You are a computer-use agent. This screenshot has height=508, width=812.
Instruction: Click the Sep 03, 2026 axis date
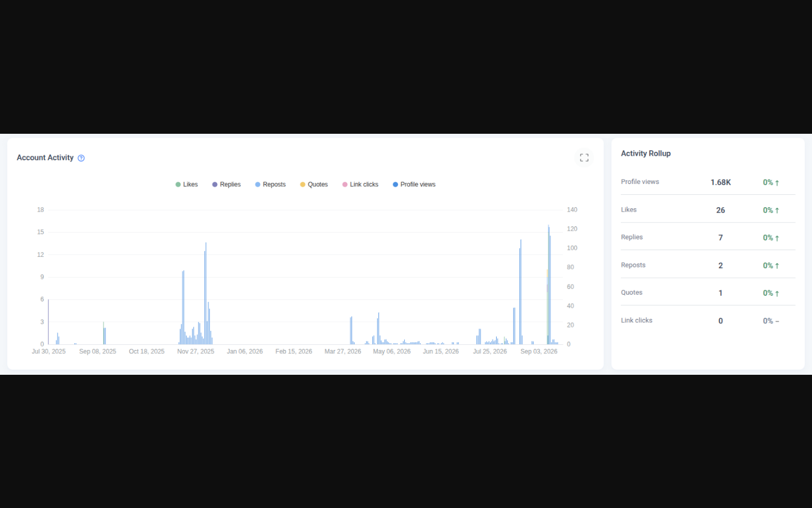pyautogui.click(x=539, y=351)
